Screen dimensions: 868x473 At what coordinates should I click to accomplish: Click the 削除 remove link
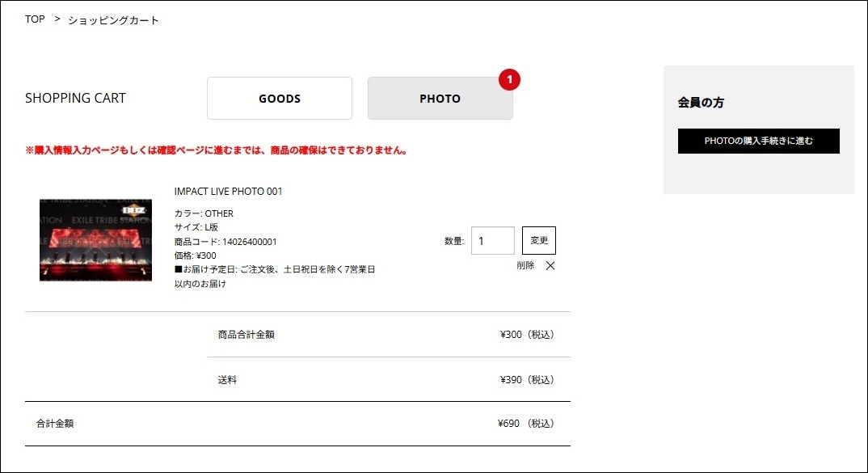pyautogui.click(x=525, y=265)
